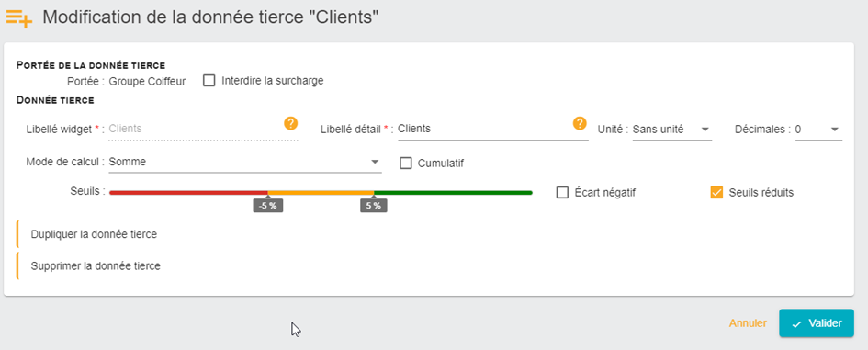Open help icon next to Libellé widget

tap(290, 123)
